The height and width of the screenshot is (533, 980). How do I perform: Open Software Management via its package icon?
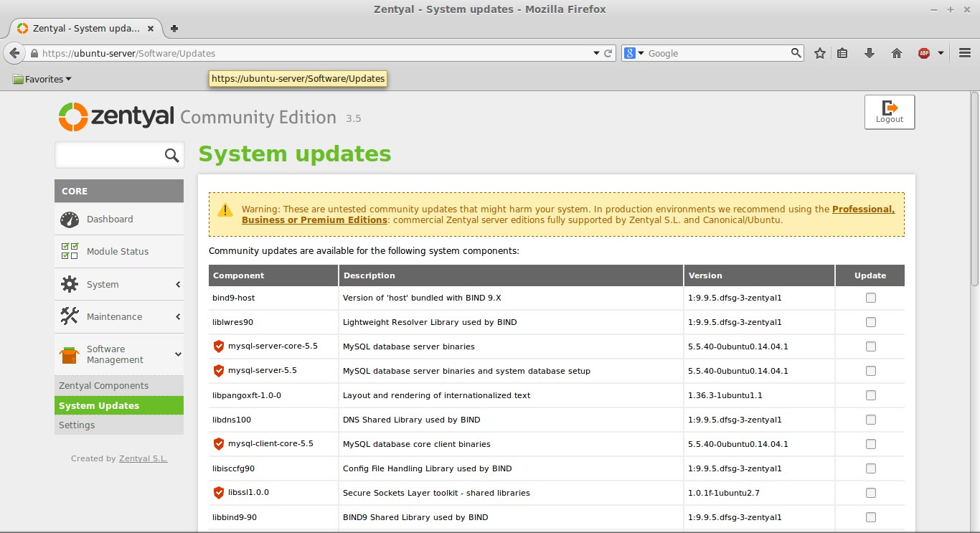click(69, 354)
